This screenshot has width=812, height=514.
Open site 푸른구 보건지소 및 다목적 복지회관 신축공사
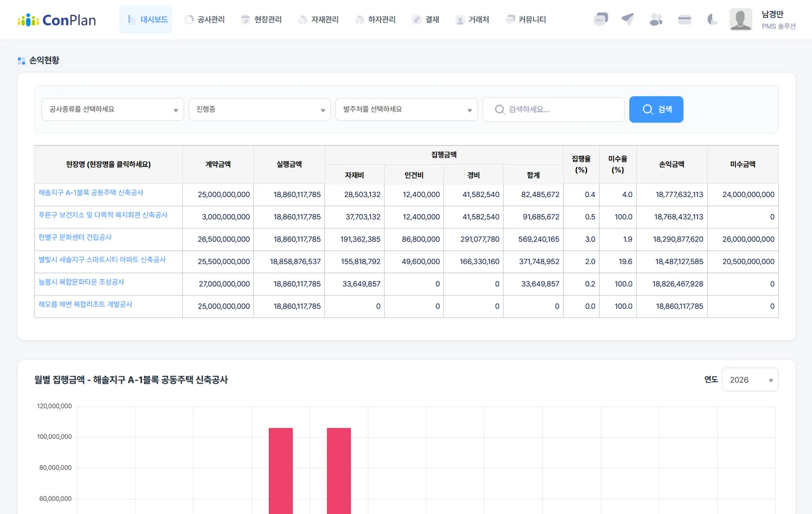(103, 215)
